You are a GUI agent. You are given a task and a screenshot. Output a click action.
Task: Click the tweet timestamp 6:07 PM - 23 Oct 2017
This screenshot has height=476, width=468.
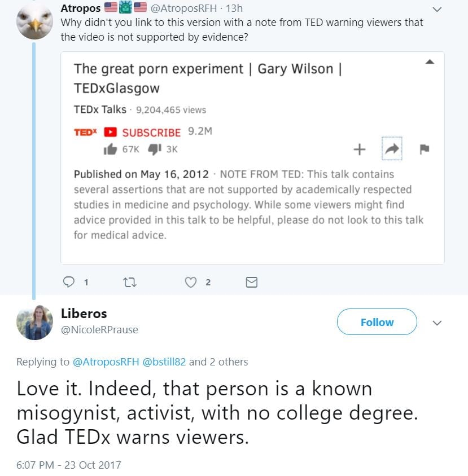(x=68, y=465)
